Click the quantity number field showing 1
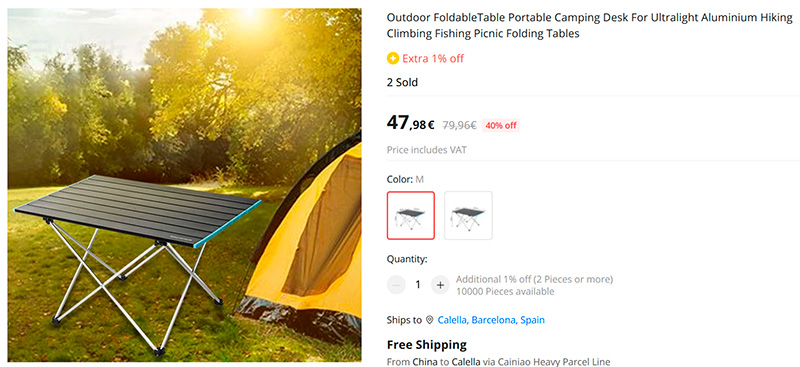Image resolution: width=800 pixels, height=367 pixels. [x=418, y=285]
